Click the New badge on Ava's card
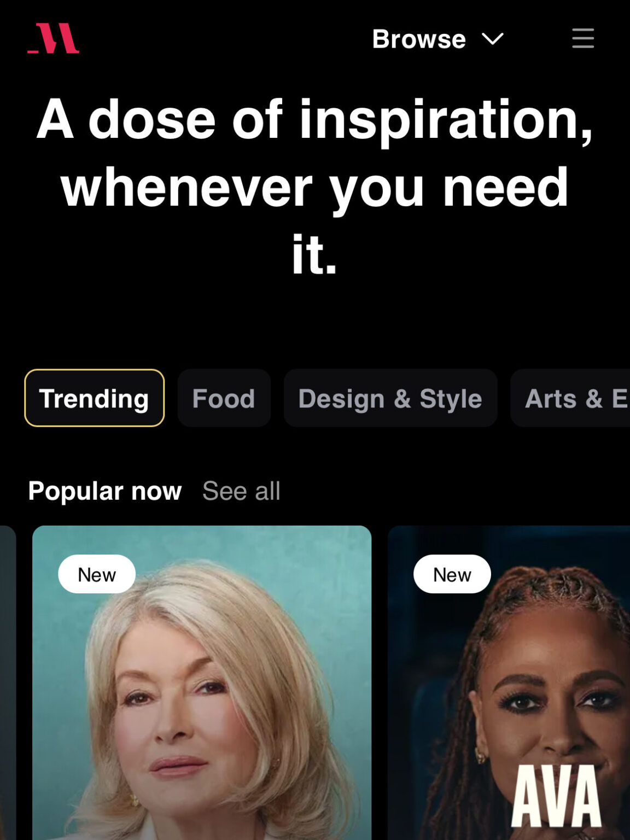Screen dimensions: 630x840 452,574
